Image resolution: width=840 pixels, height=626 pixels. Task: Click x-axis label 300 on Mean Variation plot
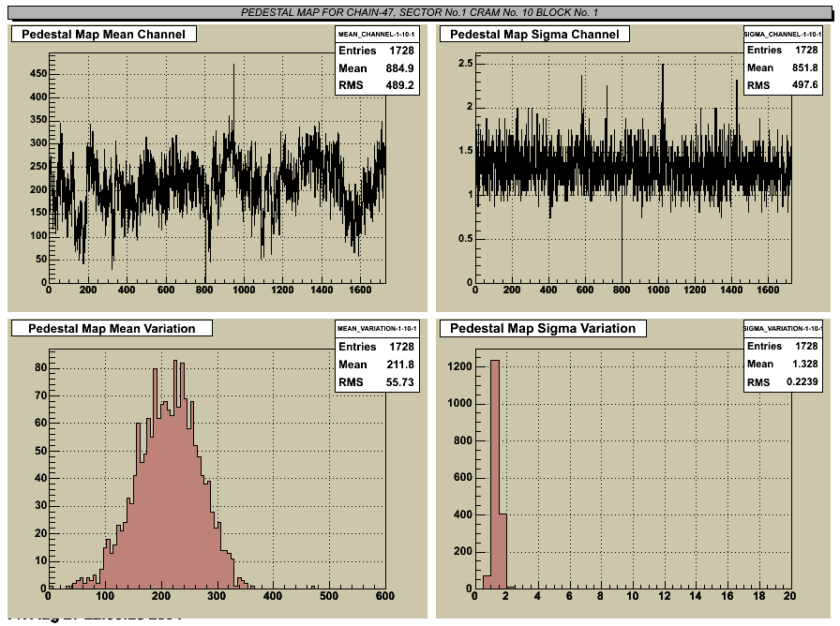tap(217, 595)
